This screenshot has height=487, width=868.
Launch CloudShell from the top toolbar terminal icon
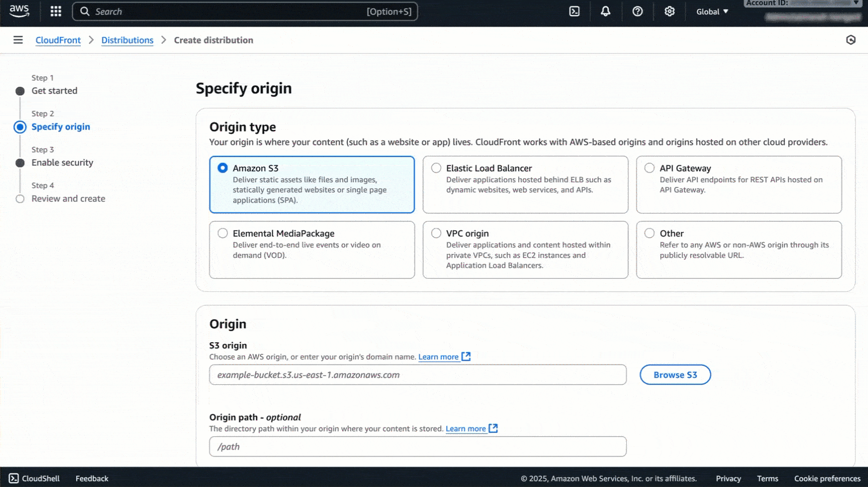[574, 11]
